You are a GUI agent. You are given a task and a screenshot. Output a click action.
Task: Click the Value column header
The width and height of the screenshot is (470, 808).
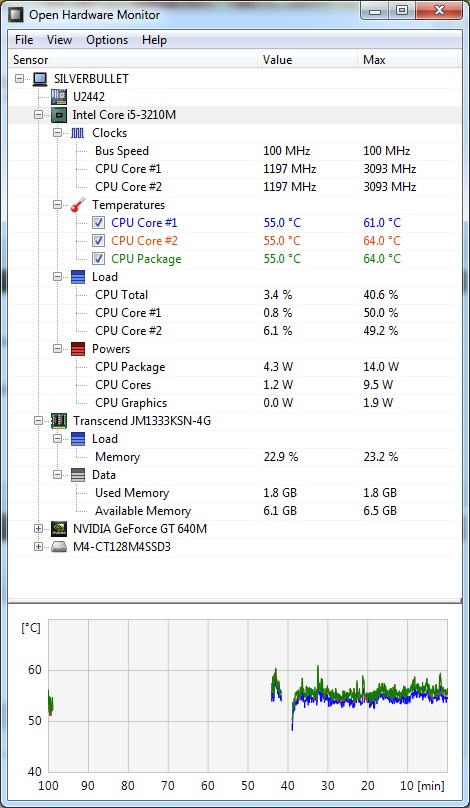(307, 60)
